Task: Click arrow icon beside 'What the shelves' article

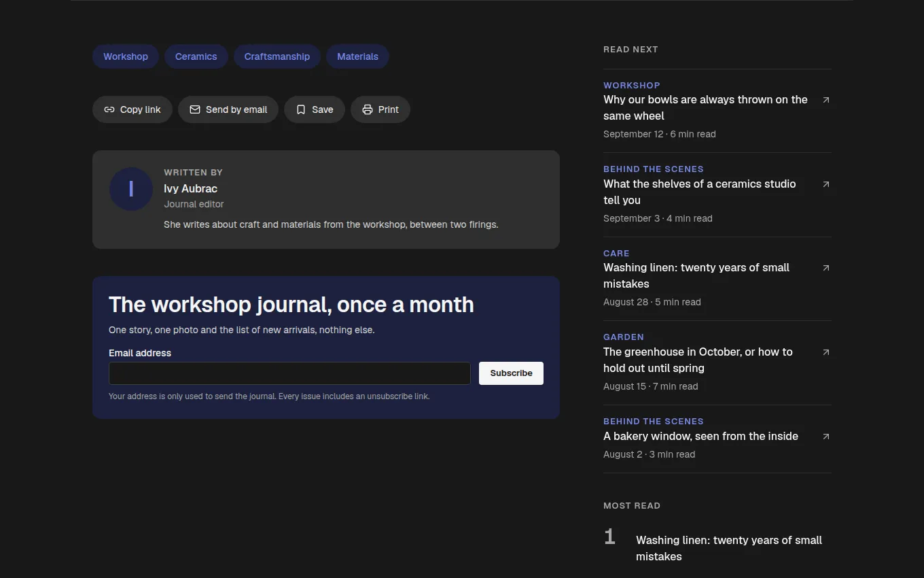Action: tap(826, 184)
